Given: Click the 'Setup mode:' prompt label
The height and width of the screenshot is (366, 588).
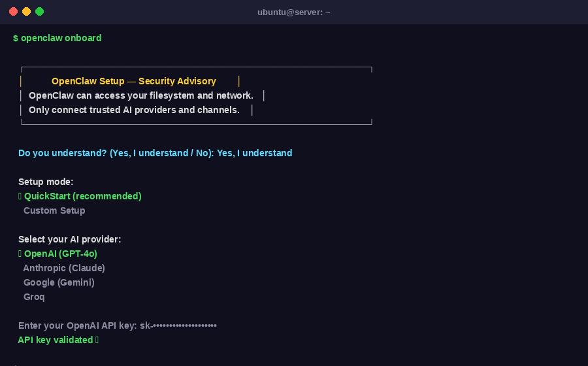Looking at the screenshot, I should 46,182.
